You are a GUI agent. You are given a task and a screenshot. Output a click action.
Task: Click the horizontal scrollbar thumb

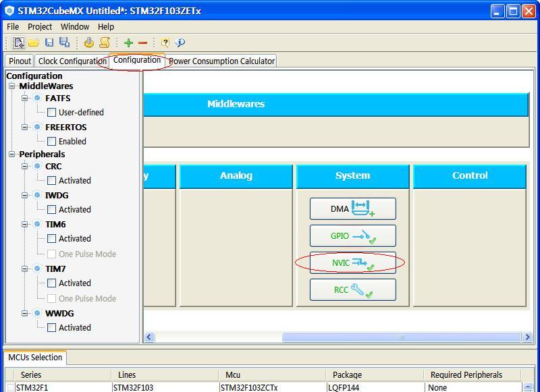point(401,337)
